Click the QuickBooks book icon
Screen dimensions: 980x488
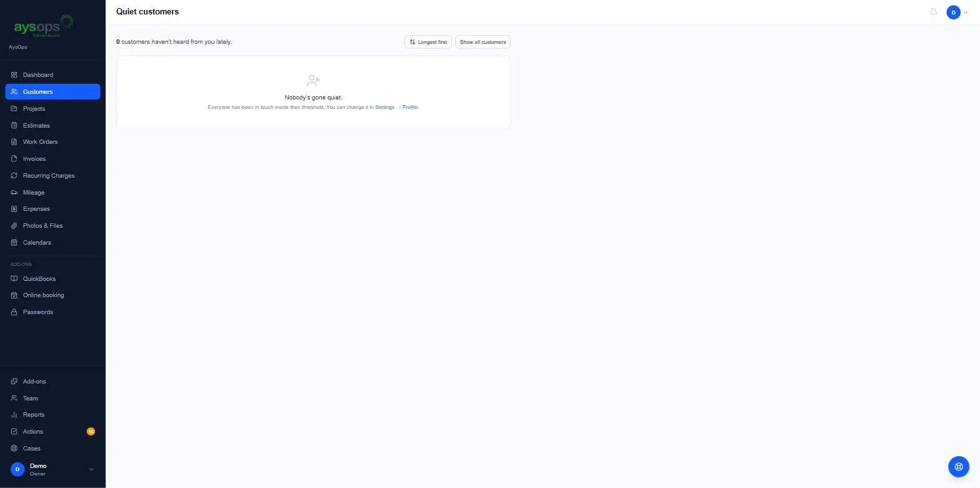point(14,279)
